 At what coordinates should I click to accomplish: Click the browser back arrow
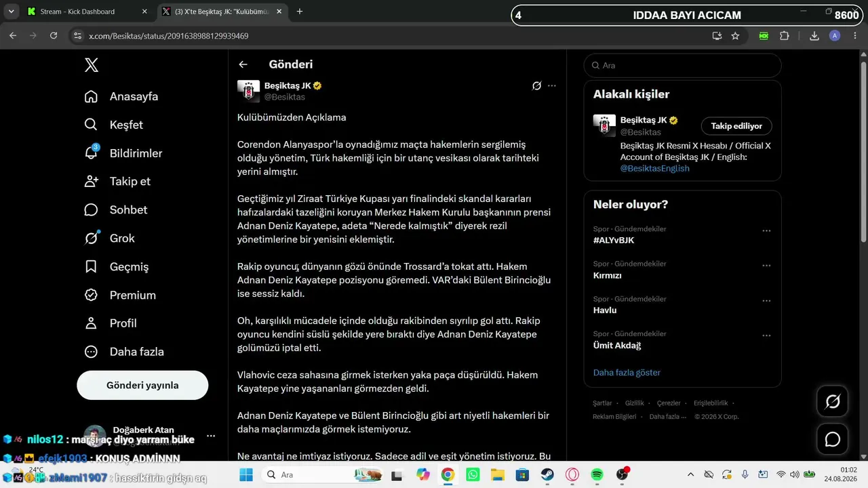click(13, 36)
